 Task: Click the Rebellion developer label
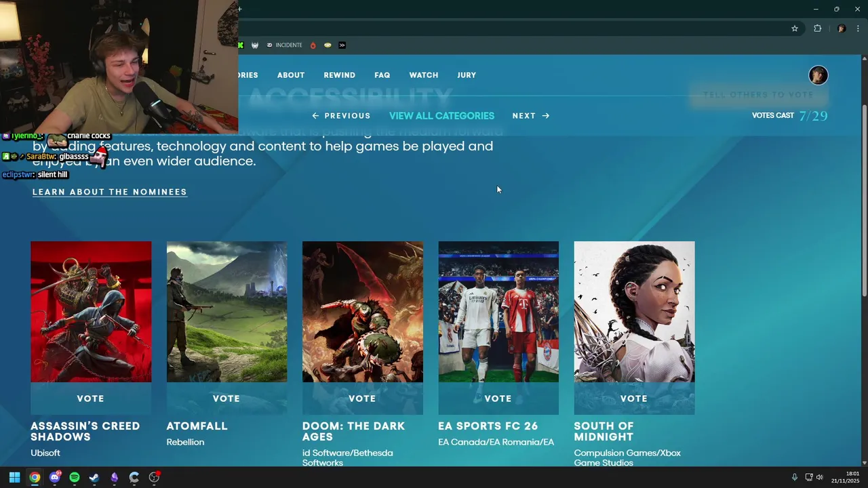[x=185, y=442]
